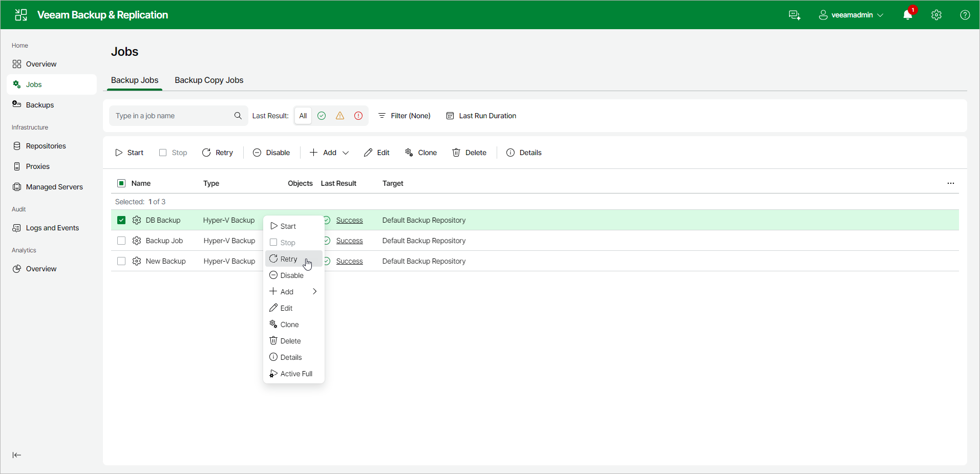The width and height of the screenshot is (980, 474).
Task: Focus the job name search field
Action: click(x=172, y=116)
